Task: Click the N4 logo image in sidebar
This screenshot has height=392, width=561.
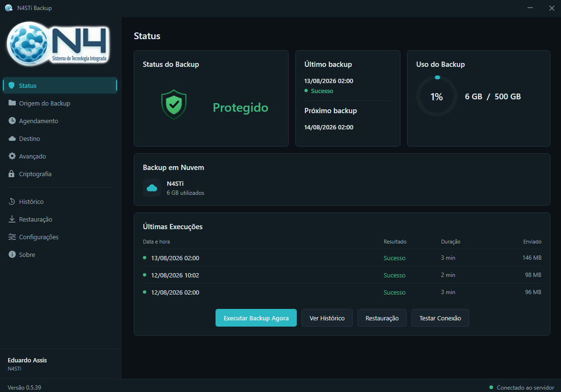Action: click(x=58, y=43)
